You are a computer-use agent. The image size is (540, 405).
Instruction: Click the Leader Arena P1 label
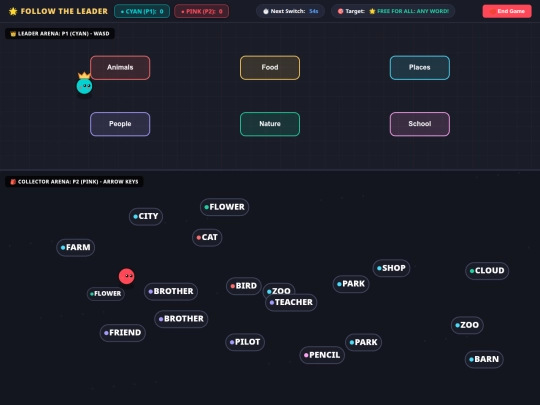coord(60,34)
